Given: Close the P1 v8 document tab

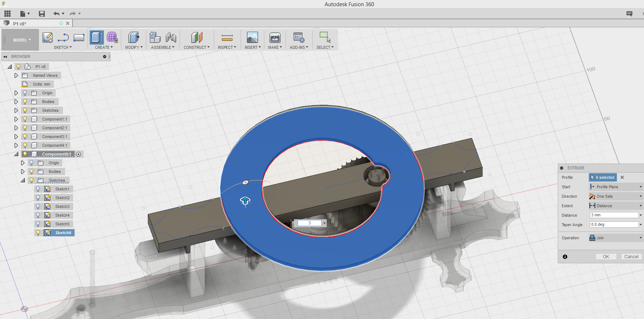Looking at the screenshot, I should [x=68, y=23].
